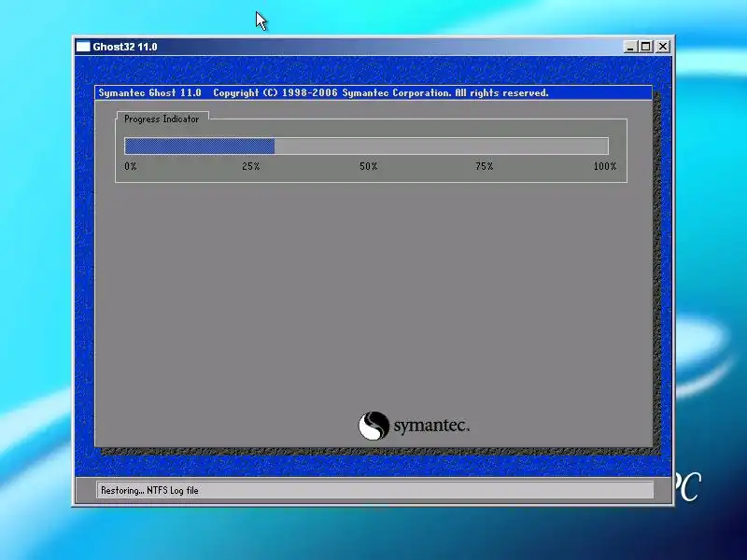Click the 0% progress label
747x560 pixels.
click(131, 166)
